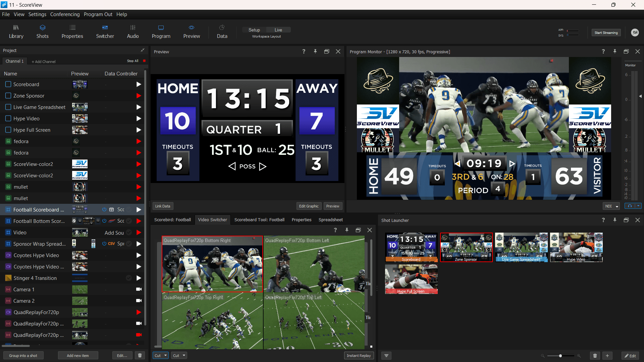Select the Properties toolbar icon
The image size is (644, 362).
click(x=72, y=31)
